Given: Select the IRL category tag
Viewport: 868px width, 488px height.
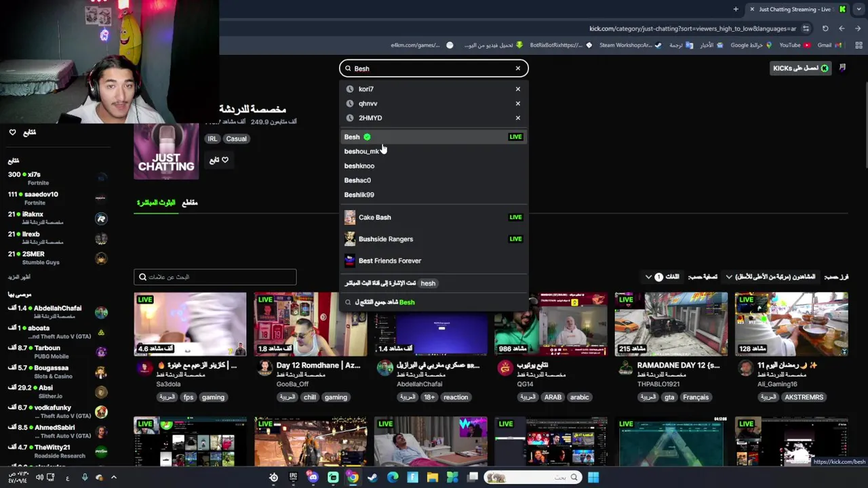Looking at the screenshot, I should pyautogui.click(x=212, y=139).
